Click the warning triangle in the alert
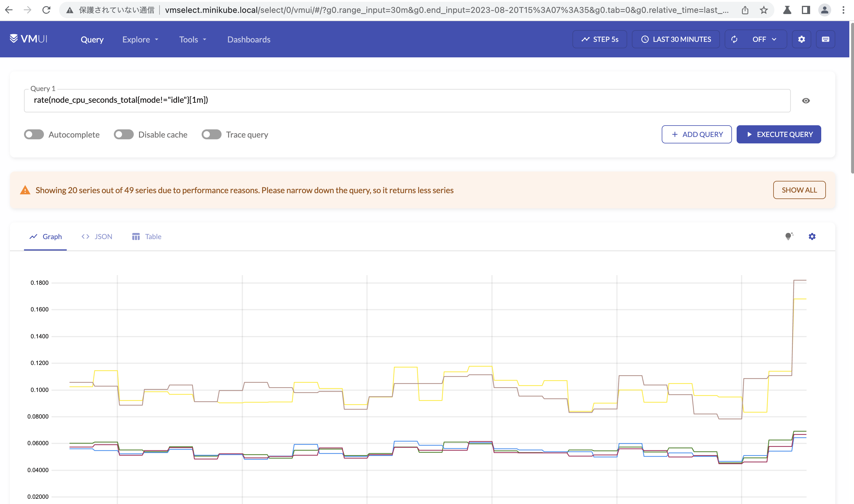This screenshot has width=854, height=504. tap(25, 190)
